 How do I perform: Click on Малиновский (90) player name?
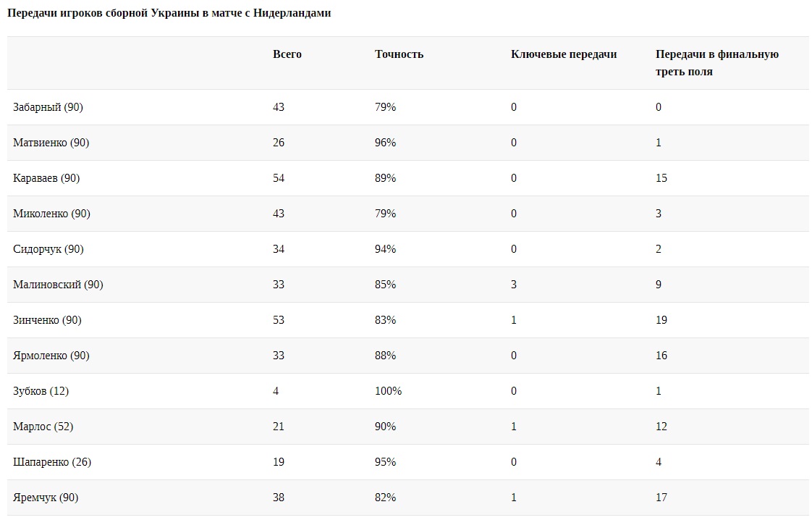pos(58,285)
